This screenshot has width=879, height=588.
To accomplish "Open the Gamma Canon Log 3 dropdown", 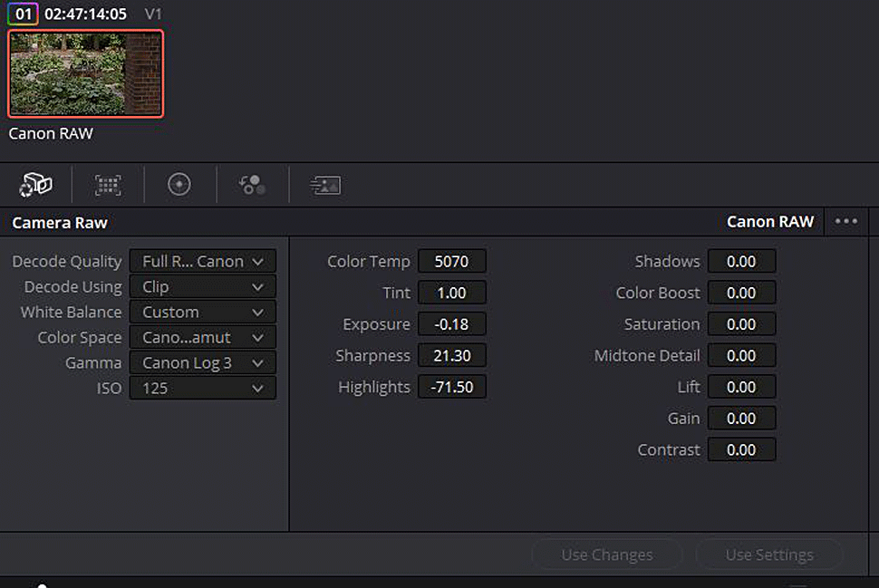I will 203,362.
